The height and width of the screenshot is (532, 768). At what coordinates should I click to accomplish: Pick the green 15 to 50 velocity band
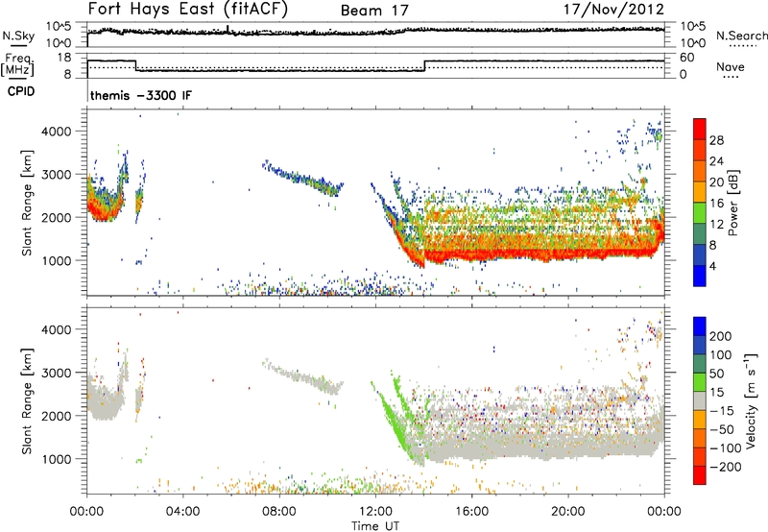click(700, 382)
